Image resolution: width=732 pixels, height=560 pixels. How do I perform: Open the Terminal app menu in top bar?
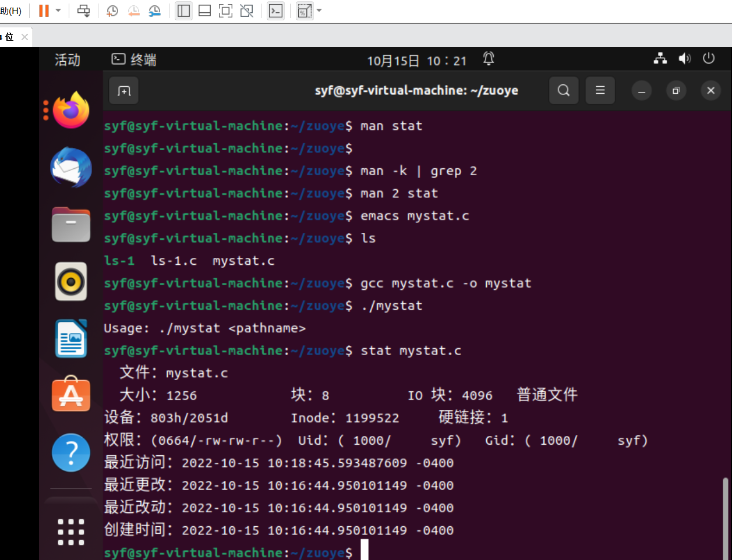134,59
